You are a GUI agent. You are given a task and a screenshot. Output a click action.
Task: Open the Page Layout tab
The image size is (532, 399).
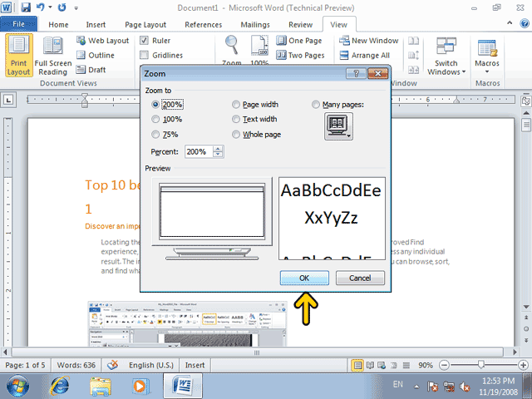click(x=145, y=25)
